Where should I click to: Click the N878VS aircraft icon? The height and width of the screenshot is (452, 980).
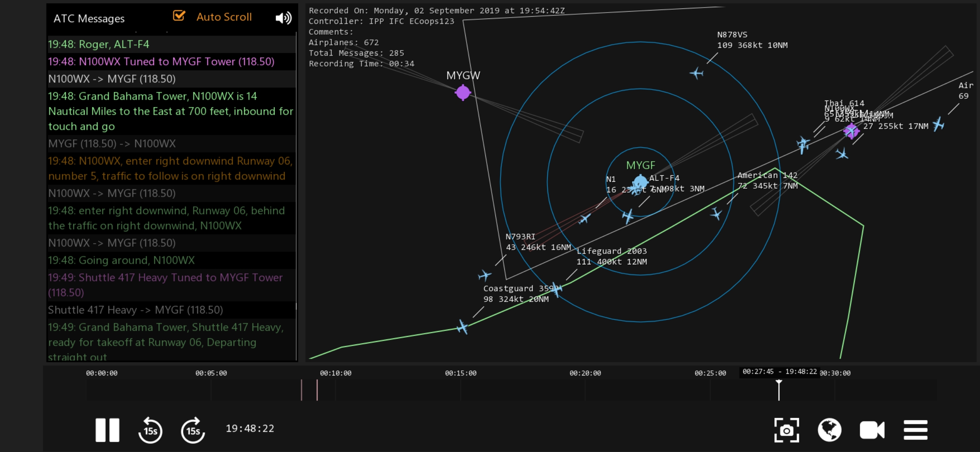696,74
